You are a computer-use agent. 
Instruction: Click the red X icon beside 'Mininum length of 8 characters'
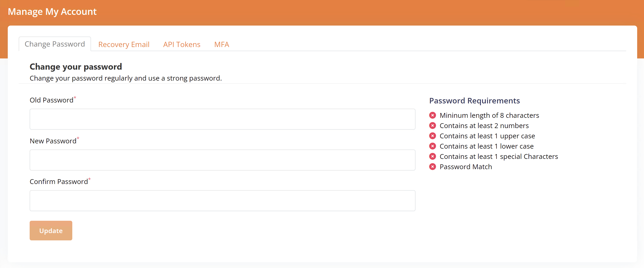tap(433, 115)
